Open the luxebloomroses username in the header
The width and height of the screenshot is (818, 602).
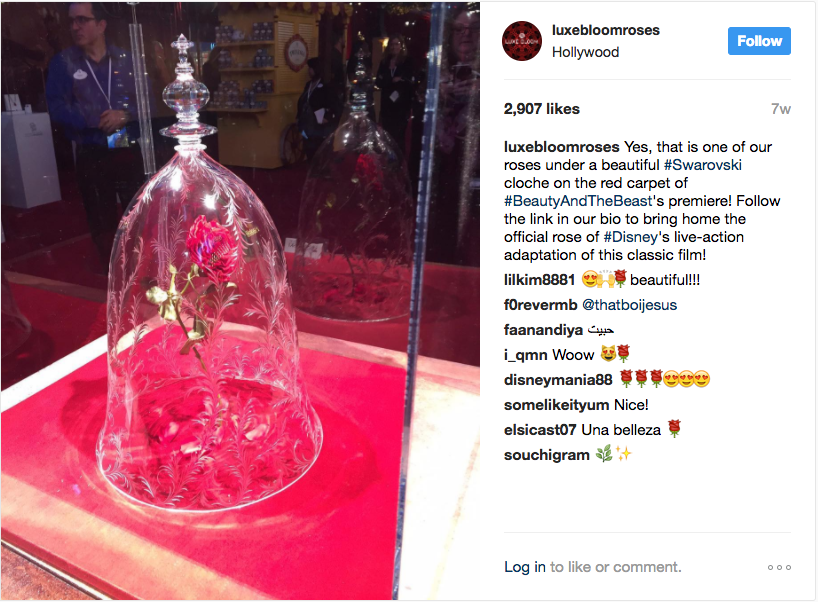coord(605,30)
